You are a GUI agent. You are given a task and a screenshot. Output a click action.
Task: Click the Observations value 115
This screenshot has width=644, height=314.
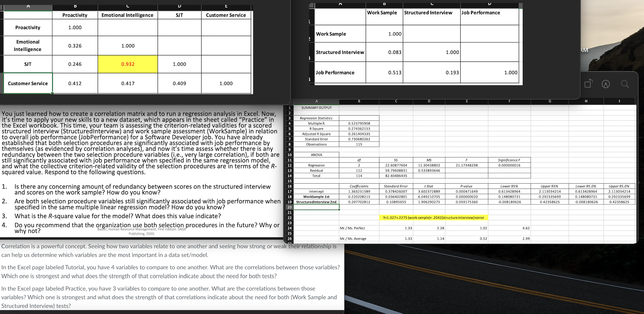coord(359,144)
